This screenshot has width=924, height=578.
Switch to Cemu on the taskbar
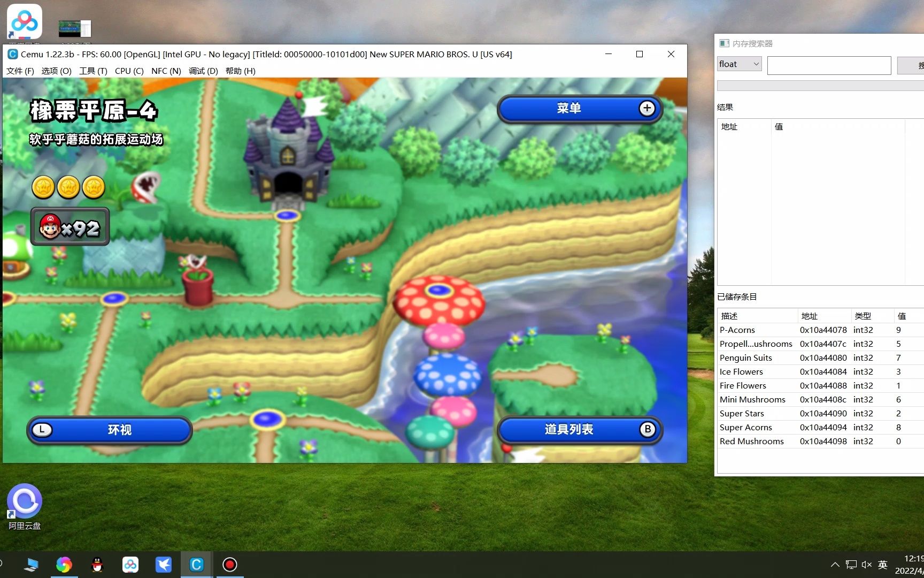197,565
